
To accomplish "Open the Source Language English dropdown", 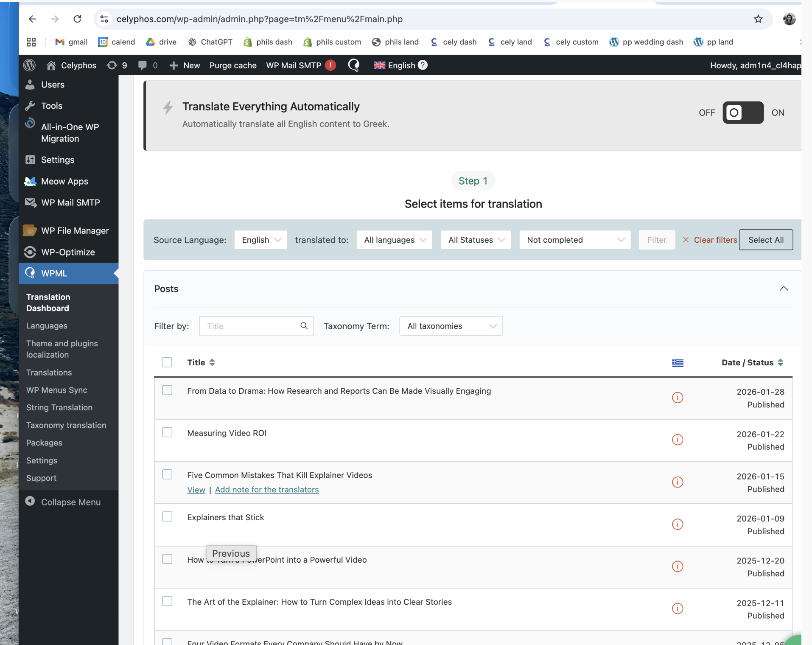I will pyautogui.click(x=260, y=240).
